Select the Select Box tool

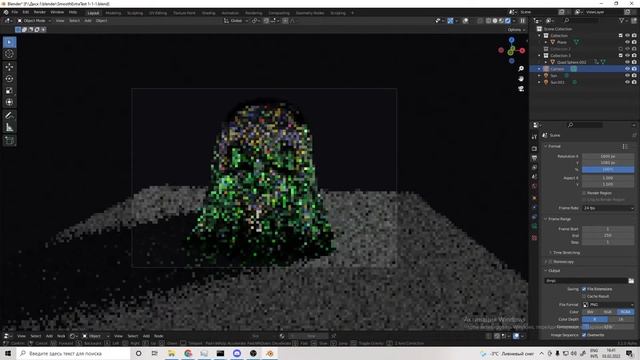coord(9,42)
